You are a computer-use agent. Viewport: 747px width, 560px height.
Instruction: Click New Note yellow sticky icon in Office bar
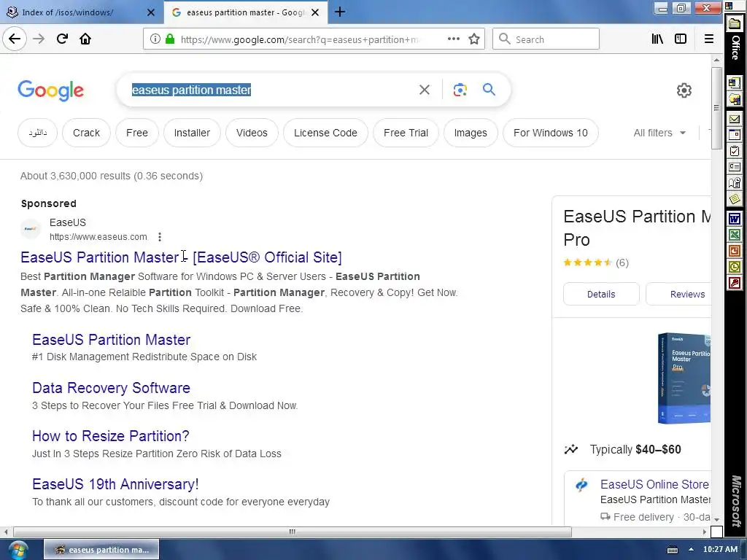pyautogui.click(x=735, y=199)
